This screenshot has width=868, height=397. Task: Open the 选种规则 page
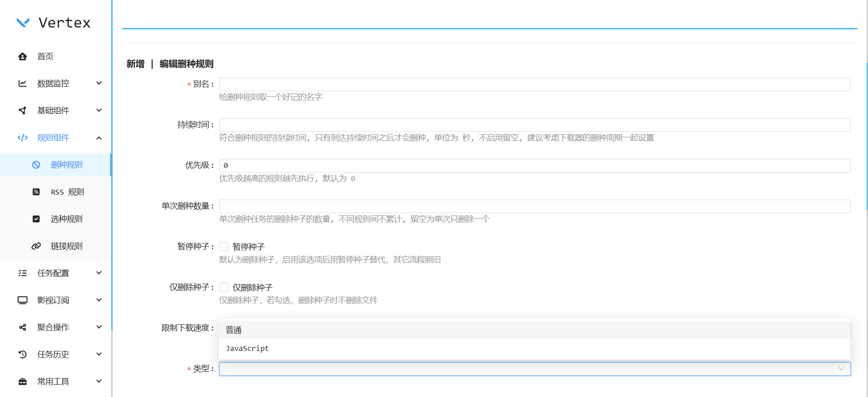66,219
